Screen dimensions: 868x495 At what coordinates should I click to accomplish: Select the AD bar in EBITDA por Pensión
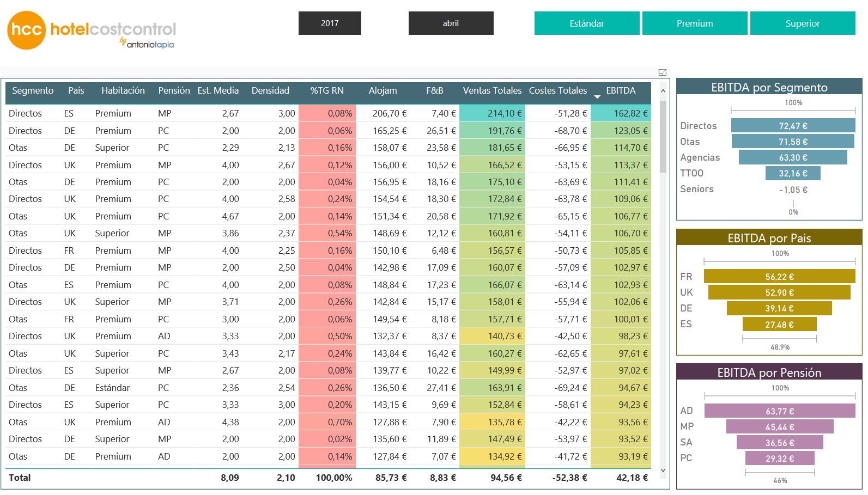pos(780,411)
